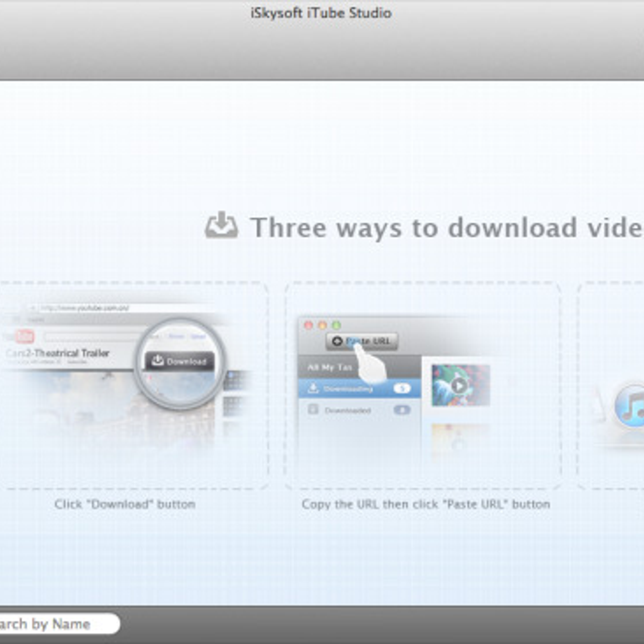Click the video thumbnail with the play icon
Image resolution: width=644 pixels, height=644 pixels.
pyautogui.click(x=460, y=385)
